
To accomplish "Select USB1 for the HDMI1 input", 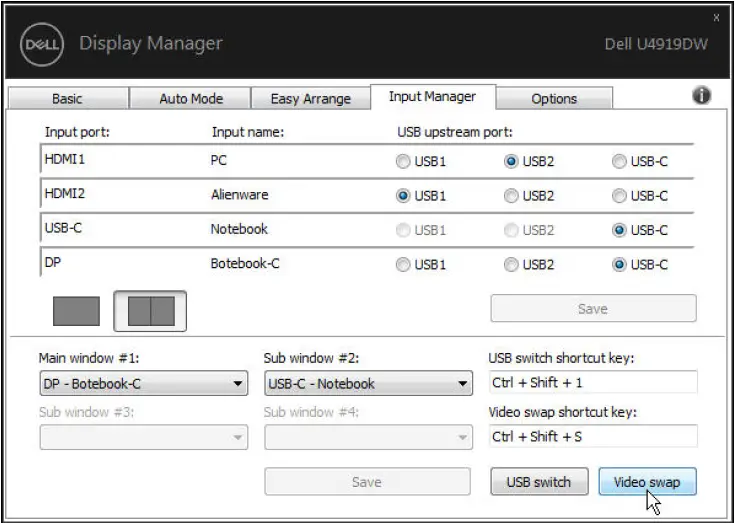I will pos(421,162).
